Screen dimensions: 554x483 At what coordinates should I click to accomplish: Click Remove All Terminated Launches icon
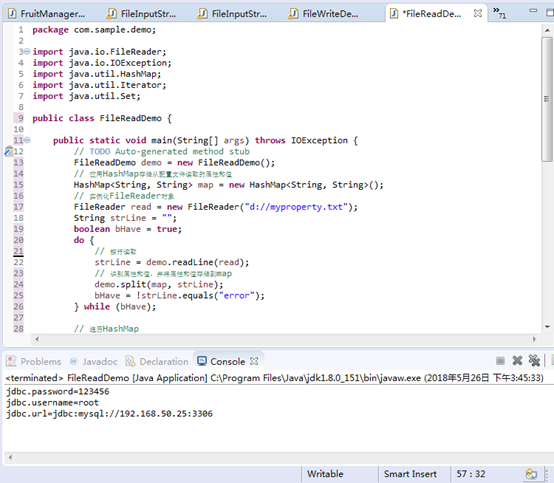point(534,361)
